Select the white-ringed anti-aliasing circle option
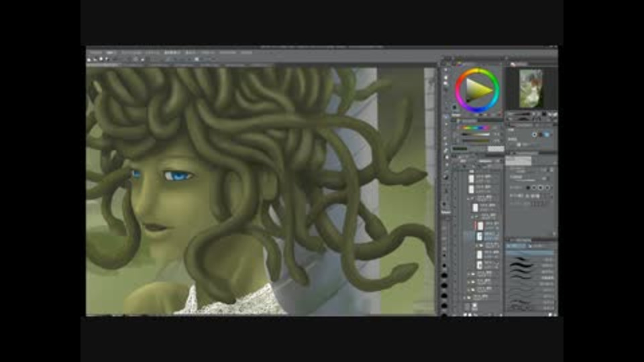644x362 pixels. [535, 134]
